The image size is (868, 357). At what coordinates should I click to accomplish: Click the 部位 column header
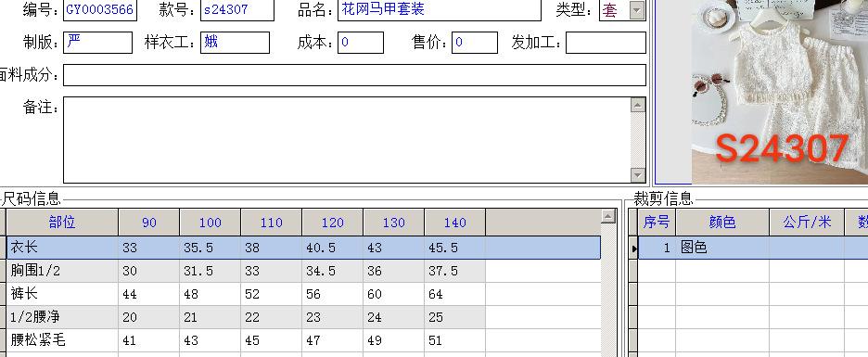[62, 223]
